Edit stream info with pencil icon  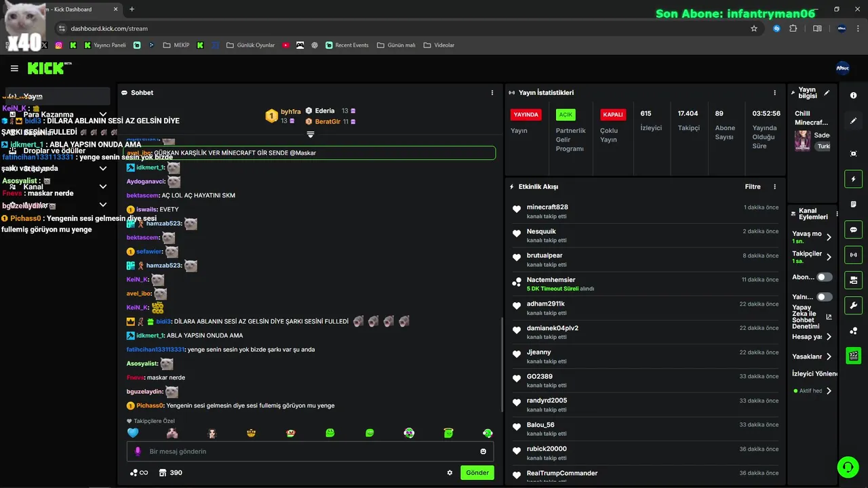[827, 93]
